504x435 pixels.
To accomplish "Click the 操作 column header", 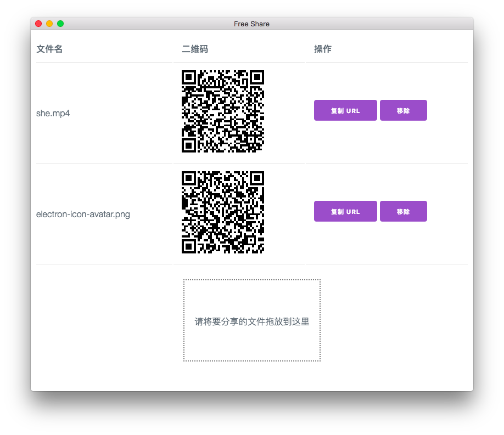I will click(x=323, y=49).
